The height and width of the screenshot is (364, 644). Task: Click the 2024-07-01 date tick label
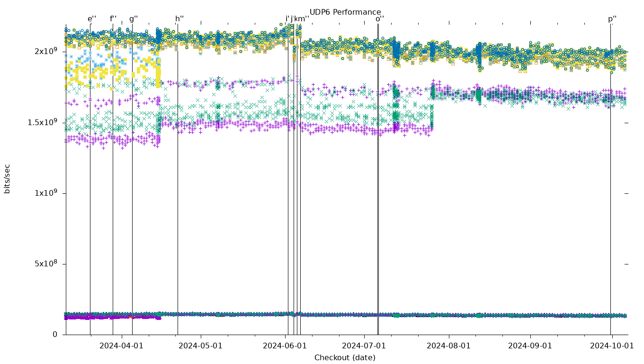[364, 346]
